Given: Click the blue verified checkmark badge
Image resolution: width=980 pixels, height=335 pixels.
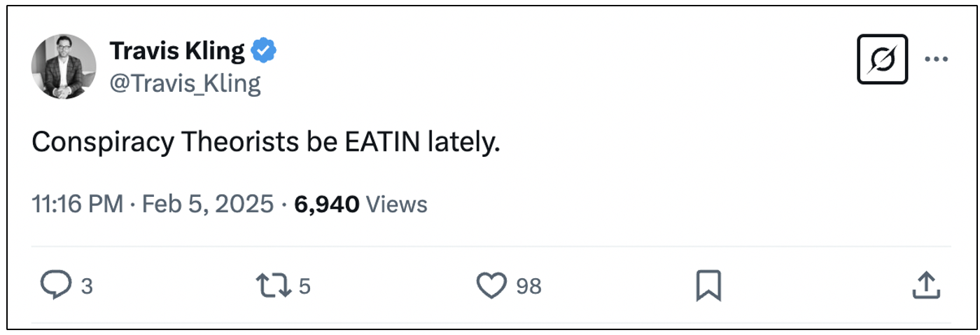Looking at the screenshot, I should [x=265, y=50].
